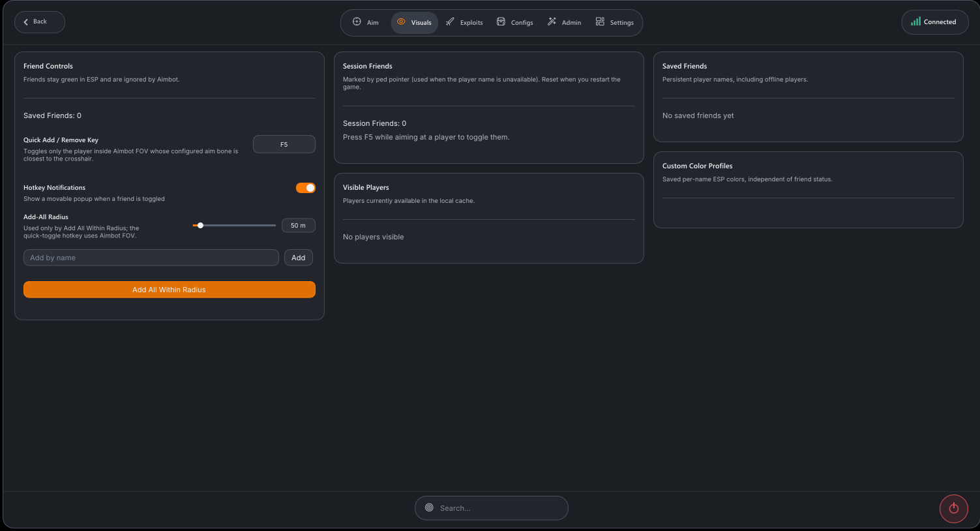Click the Exploits icon in the top navigation
Screen dimensions: 980x531
tap(450, 22)
